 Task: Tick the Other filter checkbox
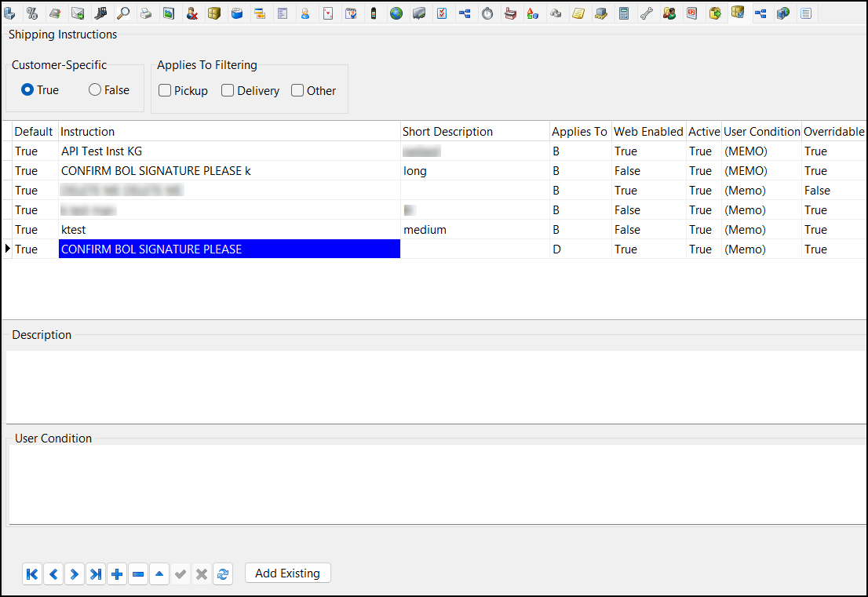point(297,91)
